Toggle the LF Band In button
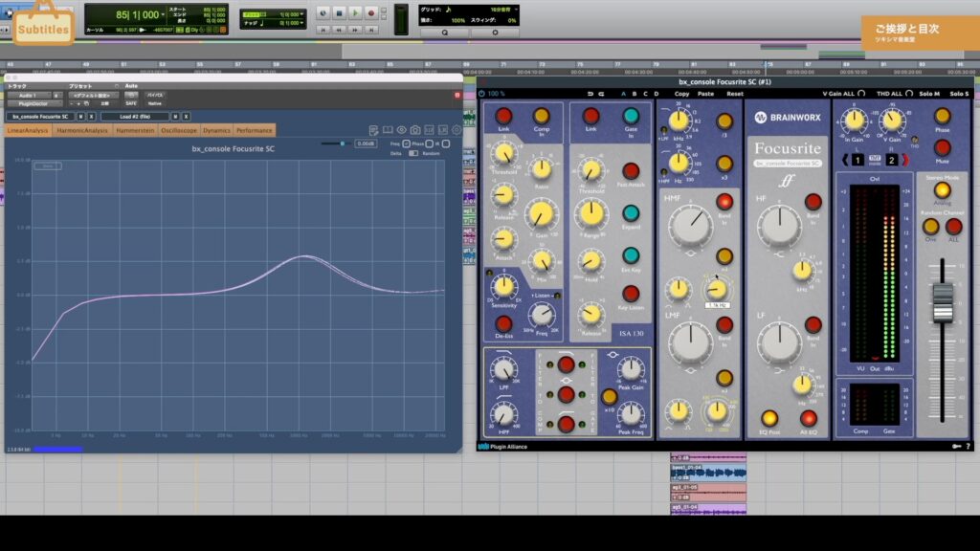The height and width of the screenshot is (551, 980). [x=813, y=325]
